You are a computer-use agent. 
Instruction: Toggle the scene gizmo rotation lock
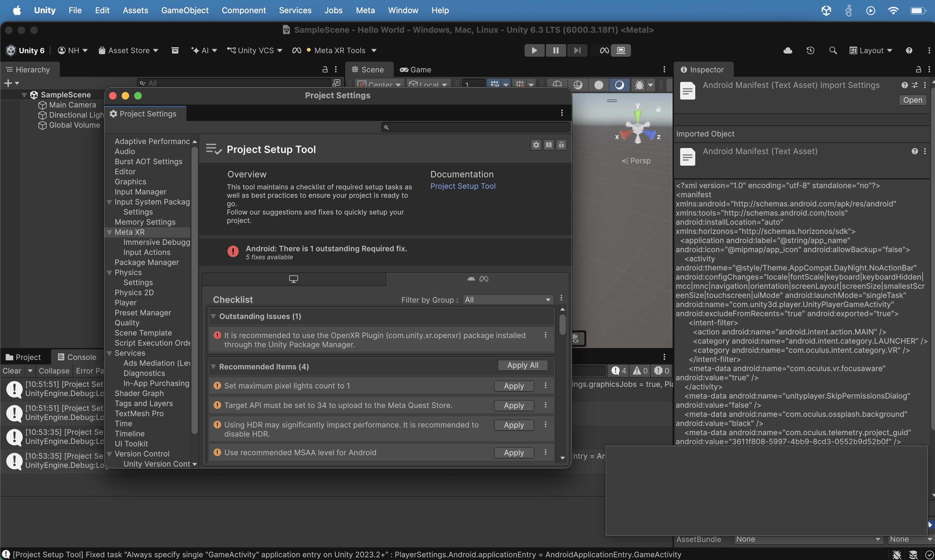(x=658, y=109)
